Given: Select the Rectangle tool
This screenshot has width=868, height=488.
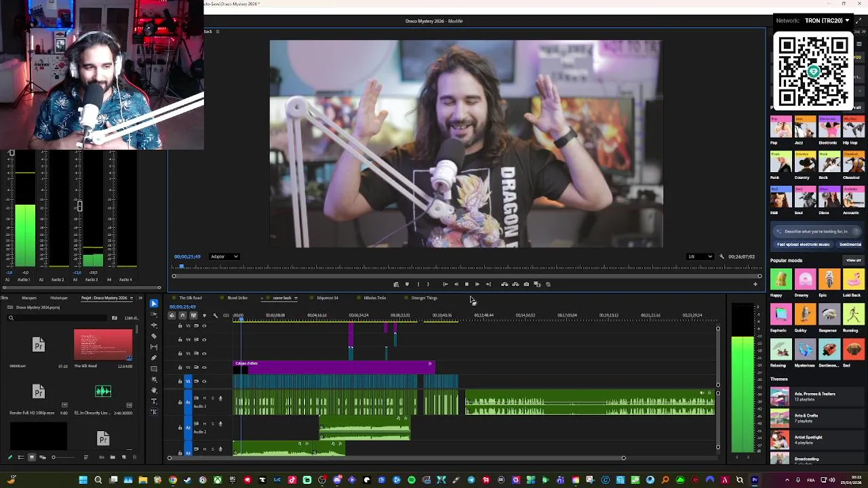Looking at the screenshot, I should 154,369.
